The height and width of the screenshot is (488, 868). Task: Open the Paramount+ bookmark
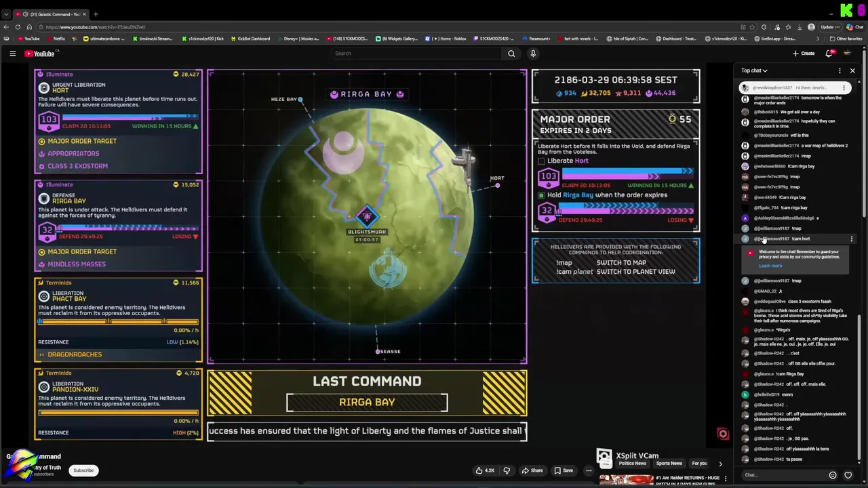tap(536, 39)
